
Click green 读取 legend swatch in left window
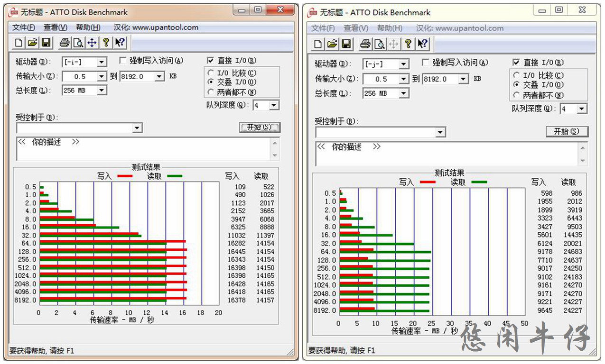coord(174,176)
